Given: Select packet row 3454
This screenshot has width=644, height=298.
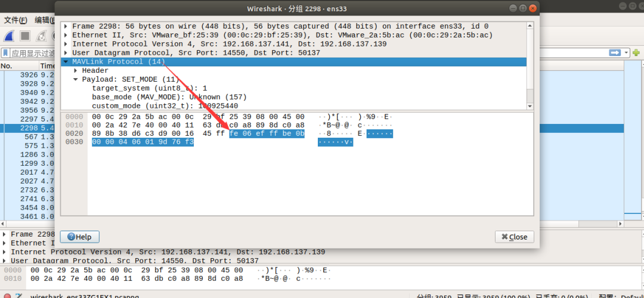Looking at the screenshot, I should point(27,207).
